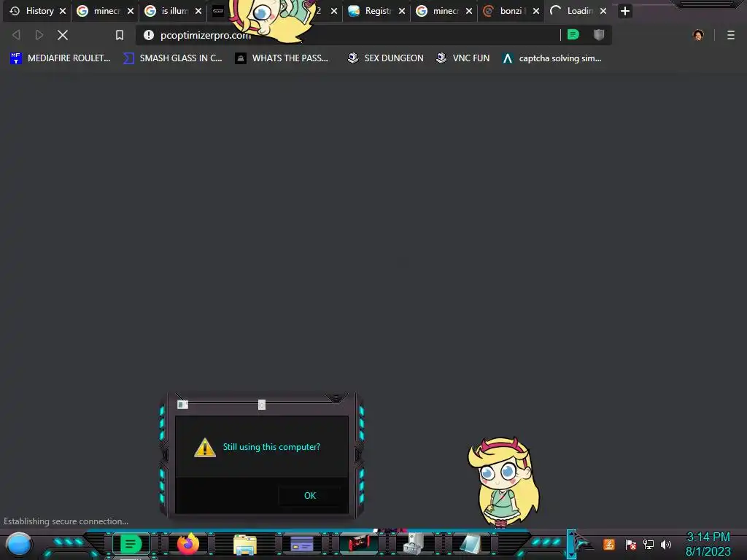This screenshot has height=560, width=747.
Task: Open the 'captcha solving sim...' bookmark
Action: 551,58
